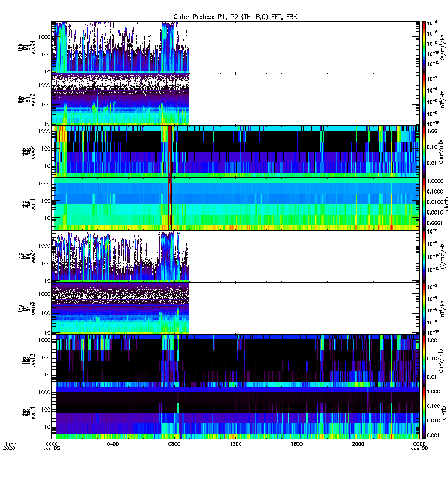This screenshot has height=478, width=448.
Task: Select the thb fbk scm1 panel label
Action: (x=29, y=204)
